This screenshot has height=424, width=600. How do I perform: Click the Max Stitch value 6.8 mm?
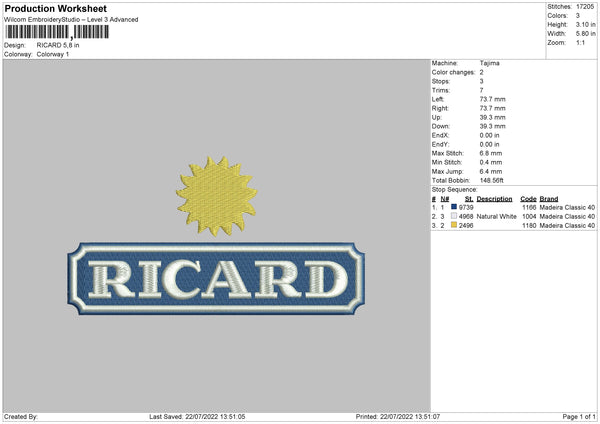[x=491, y=153]
